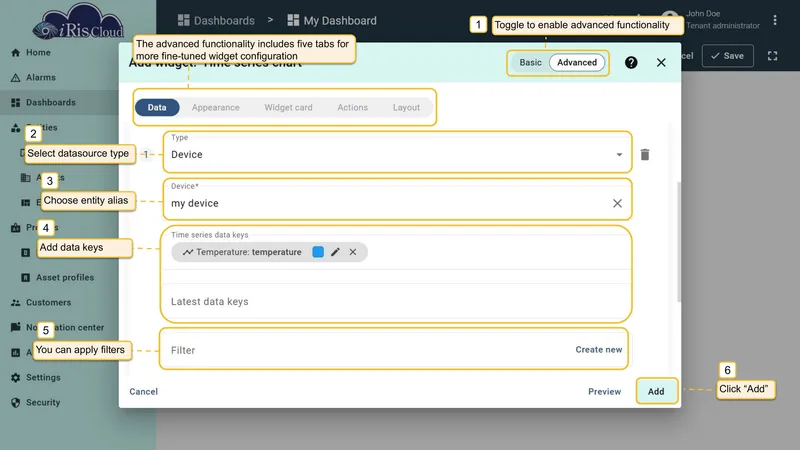Open the user menu three-dots icon
Screen dimensions: 800x450
[x=775, y=20]
